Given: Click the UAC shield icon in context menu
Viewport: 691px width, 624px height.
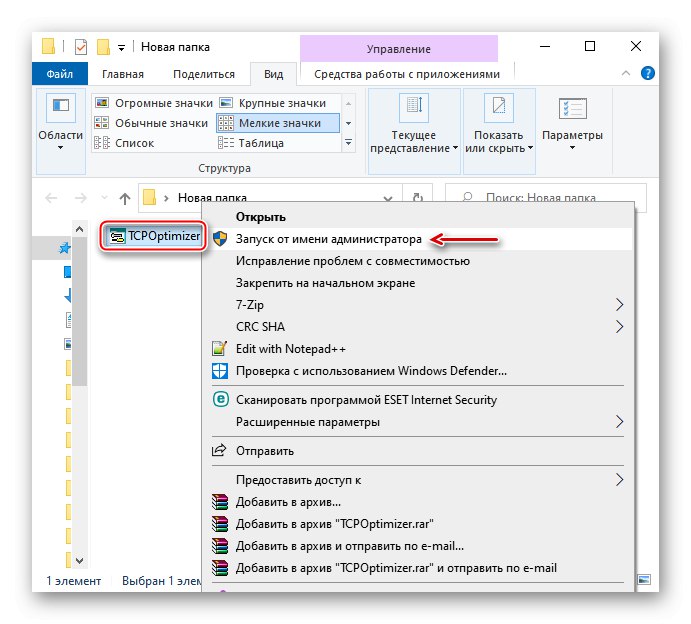Looking at the screenshot, I should click(219, 239).
